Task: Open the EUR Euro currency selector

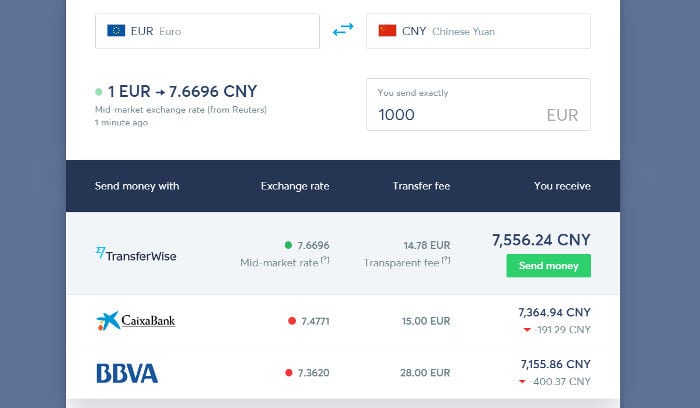Action: coord(207,31)
